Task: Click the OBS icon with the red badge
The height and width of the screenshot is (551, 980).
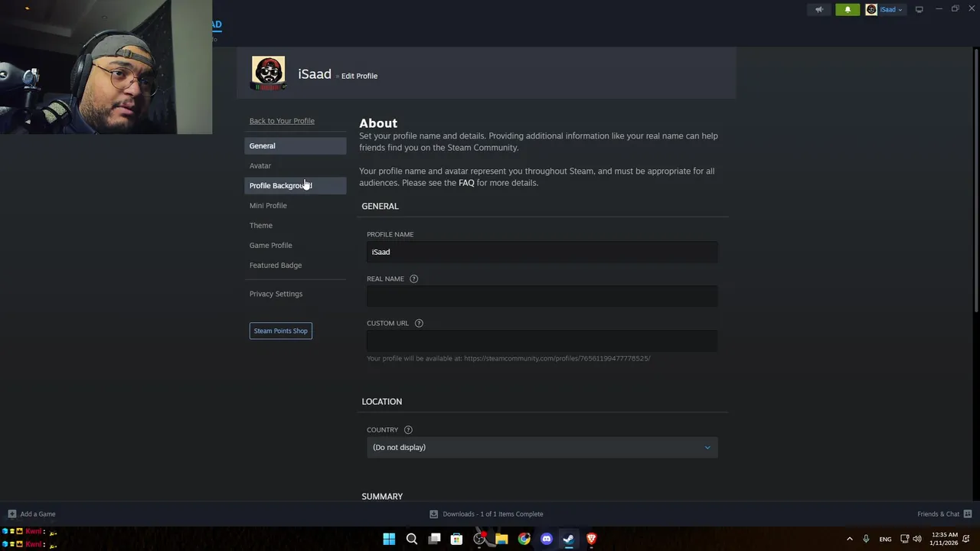Action: pyautogui.click(x=479, y=539)
